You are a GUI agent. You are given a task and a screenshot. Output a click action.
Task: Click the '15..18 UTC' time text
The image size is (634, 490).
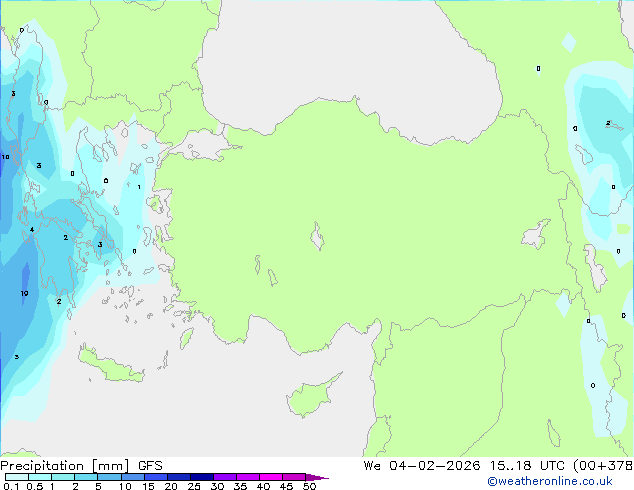click(526, 466)
